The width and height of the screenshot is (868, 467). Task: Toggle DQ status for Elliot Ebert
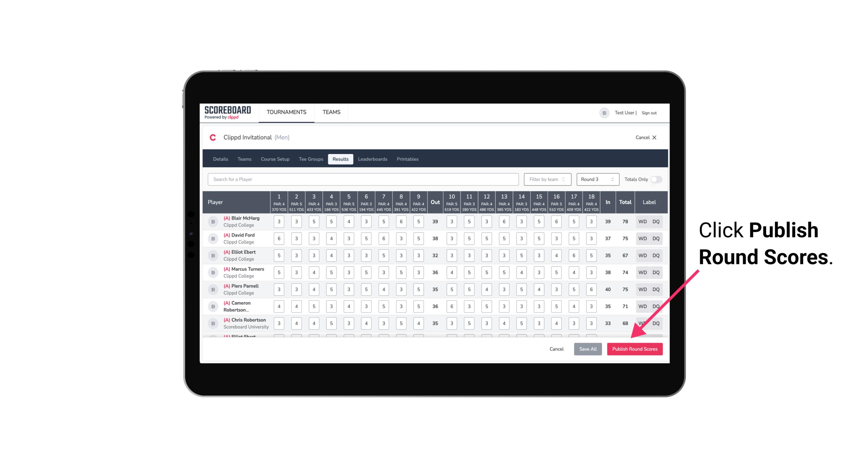[657, 255]
